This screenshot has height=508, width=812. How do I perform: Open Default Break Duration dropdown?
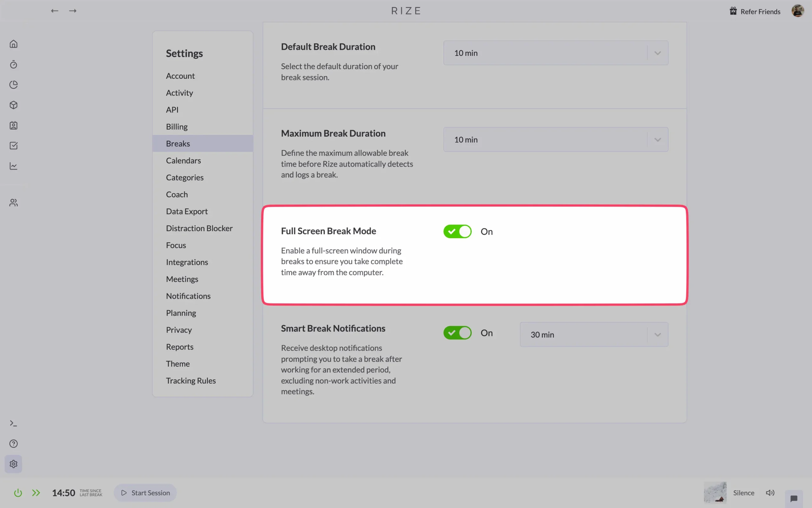[x=556, y=53]
